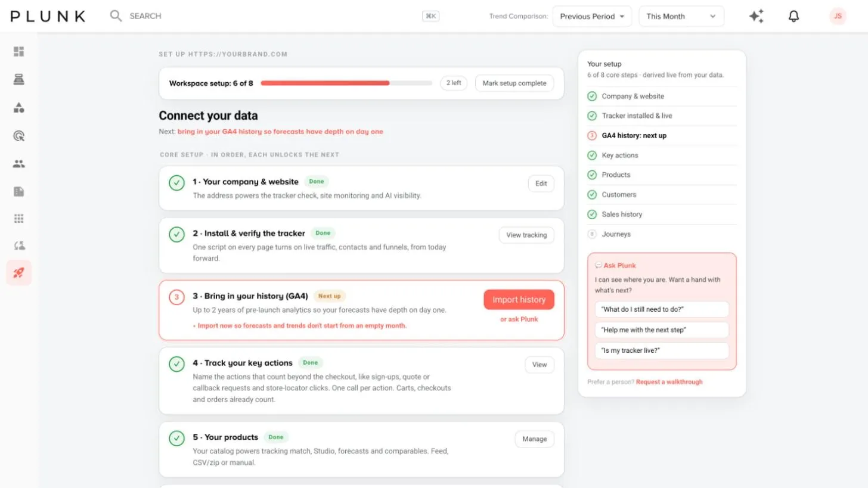Open the dotted grid apps icon in sidebar
This screenshot has height=488, width=868.
(19, 219)
